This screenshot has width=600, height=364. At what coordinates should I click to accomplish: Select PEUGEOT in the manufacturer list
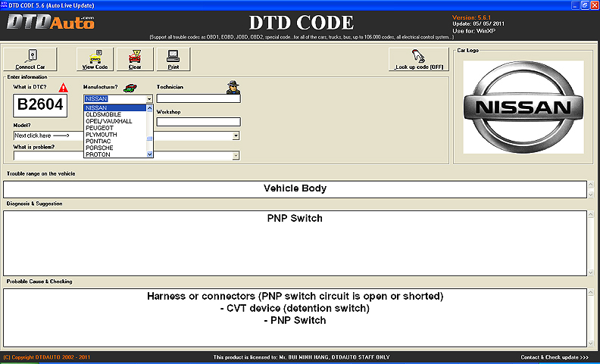point(115,128)
